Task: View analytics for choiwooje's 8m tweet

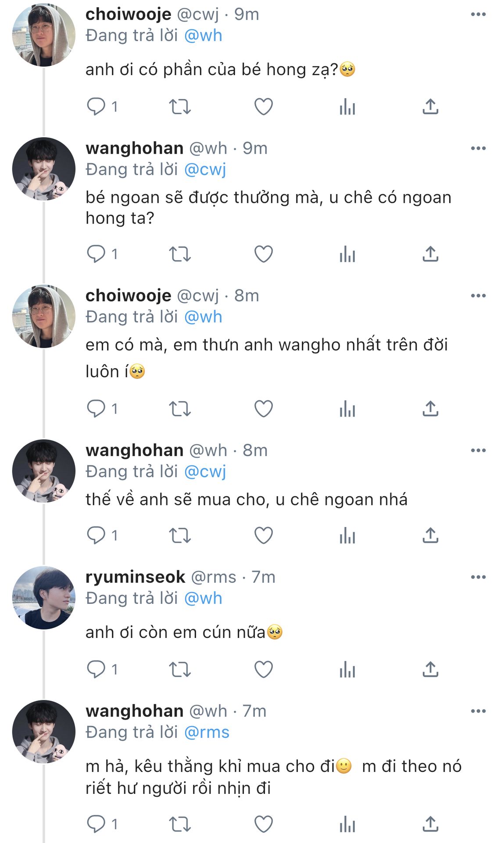Action: click(x=347, y=409)
